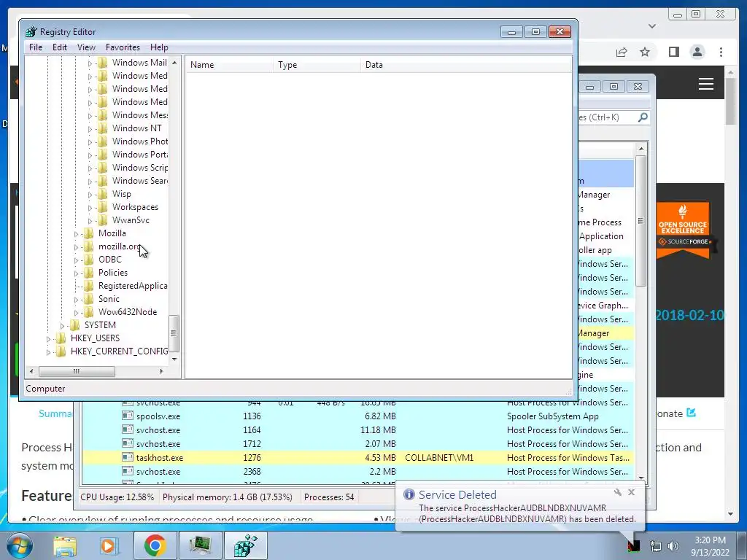Click the Name column header

[229, 65]
